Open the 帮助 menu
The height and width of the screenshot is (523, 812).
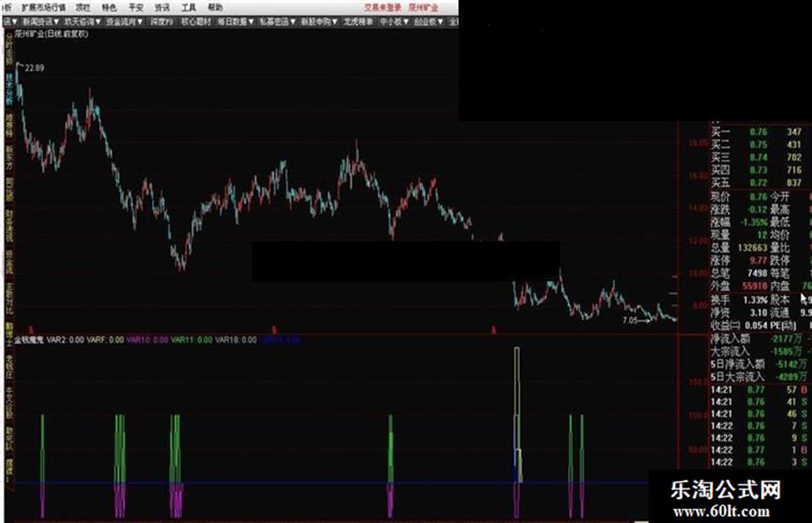click(x=215, y=7)
